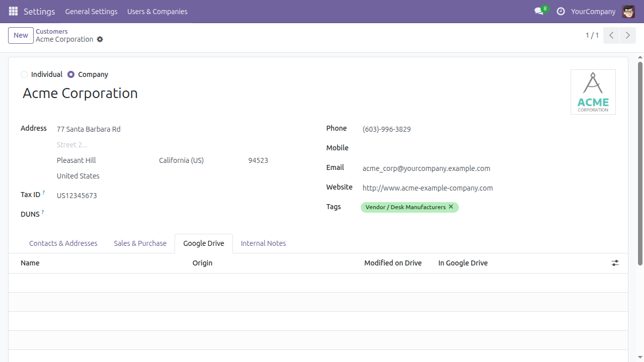Click the empty Mobile field
Image resolution: width=644 pixels, height=362 pixels.
point(488,148)
